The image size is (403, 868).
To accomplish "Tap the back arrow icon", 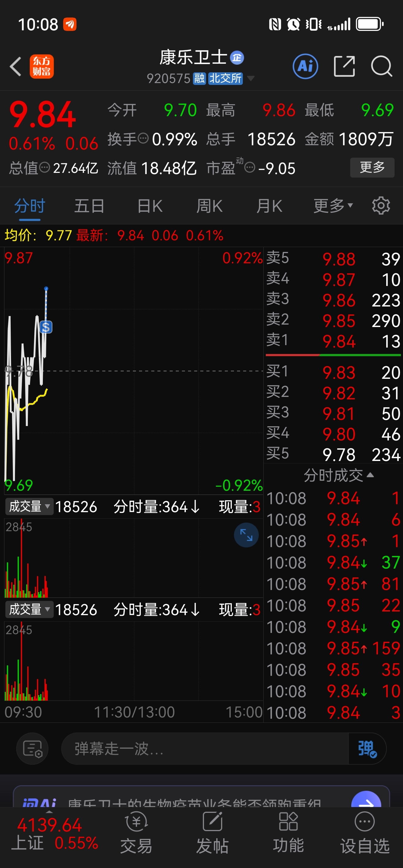I will [16, 67].
